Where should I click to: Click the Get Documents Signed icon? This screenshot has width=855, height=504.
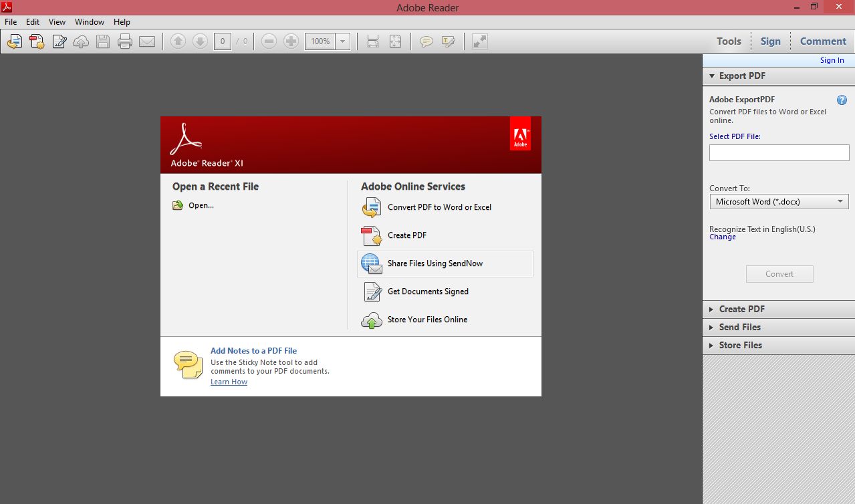[x=372, y=292]
